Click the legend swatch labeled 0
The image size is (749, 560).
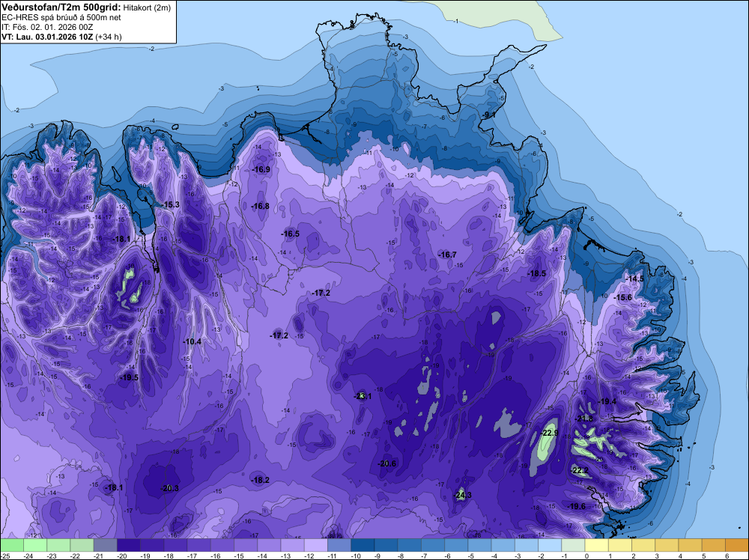(x=597, y=545)
